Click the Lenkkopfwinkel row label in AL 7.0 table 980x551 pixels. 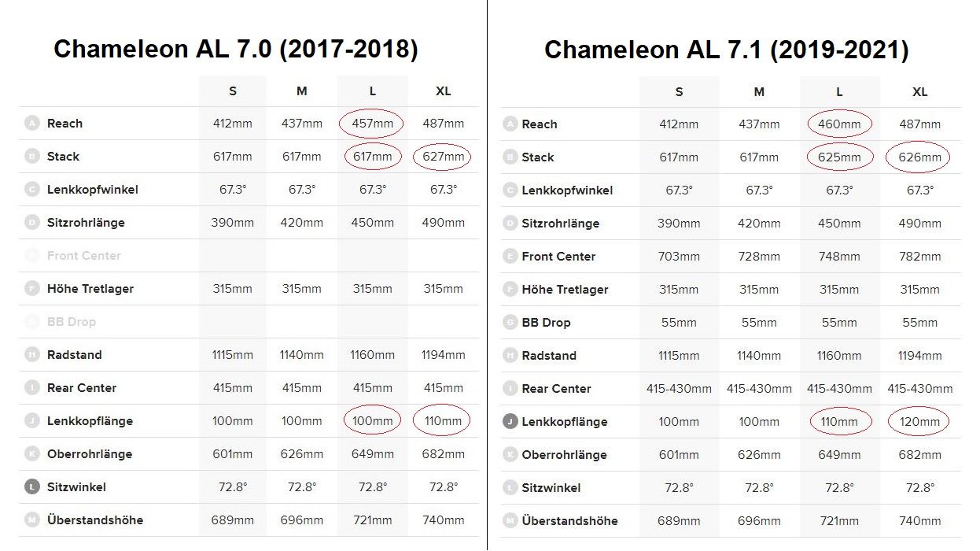click(x=93, y=190)
